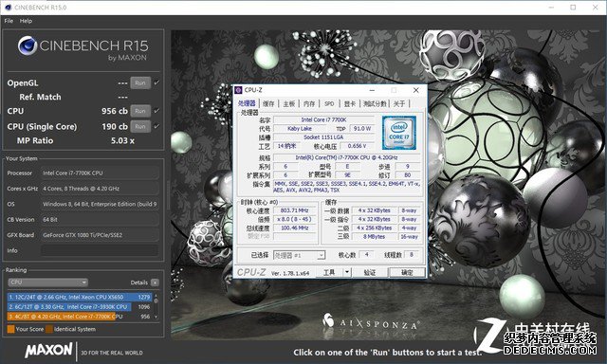Click the Processor field Intel Core i7-7700K CPU

click(x=100, y=173)
